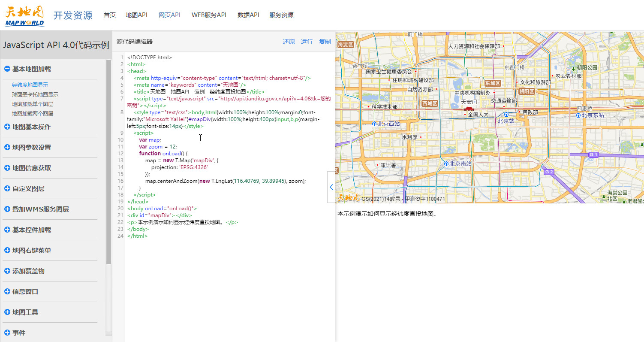Click the 朝阳区 district label
644x342 pixels.
[x=527, y=91]
